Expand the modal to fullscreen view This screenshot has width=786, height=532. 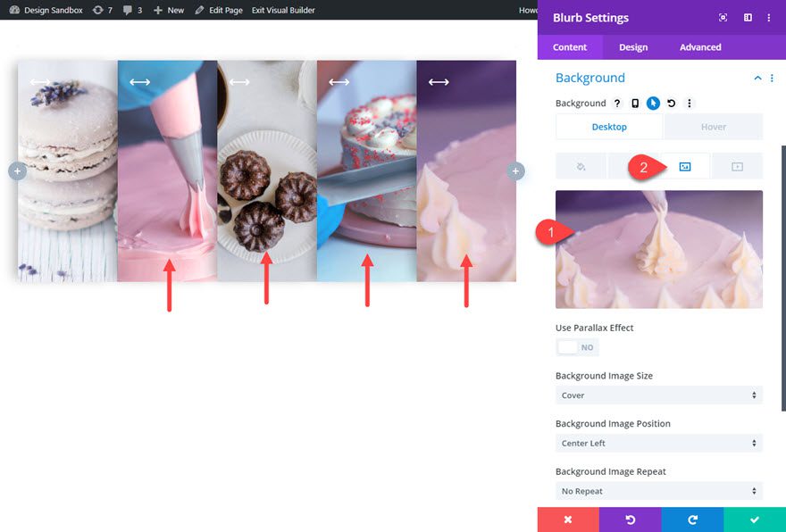click(x=722, y=17)
